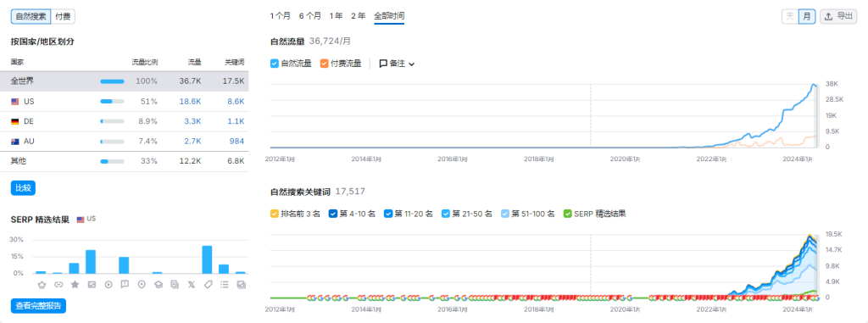The width and height of the screenshot is (868, 323).
Task: Toggle the 第 11-20 名 checkbox
Action: [x=388, y=214]
